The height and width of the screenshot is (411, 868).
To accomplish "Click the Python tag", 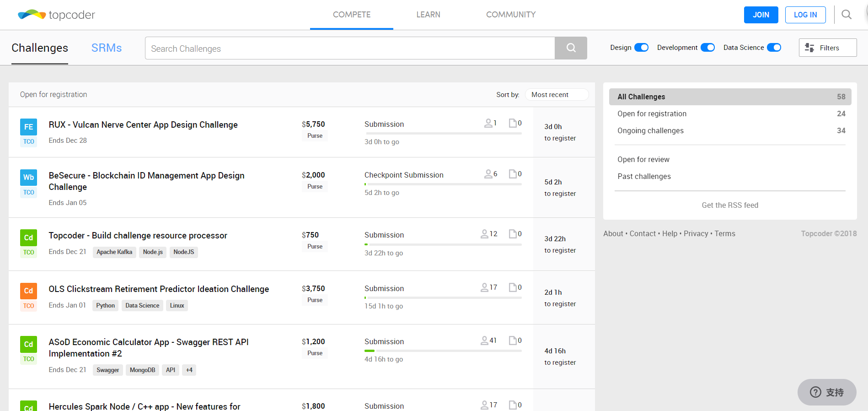I will point(106,306).
